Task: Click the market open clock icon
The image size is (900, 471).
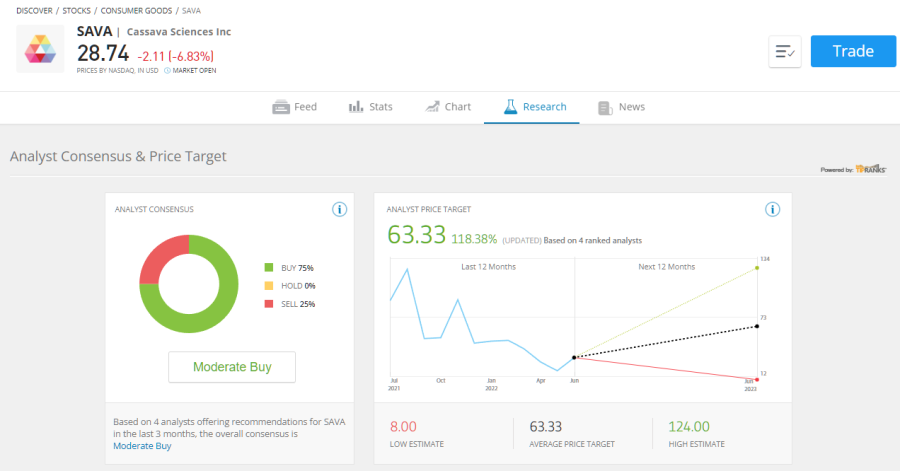Action: click(x=167, y=71)
